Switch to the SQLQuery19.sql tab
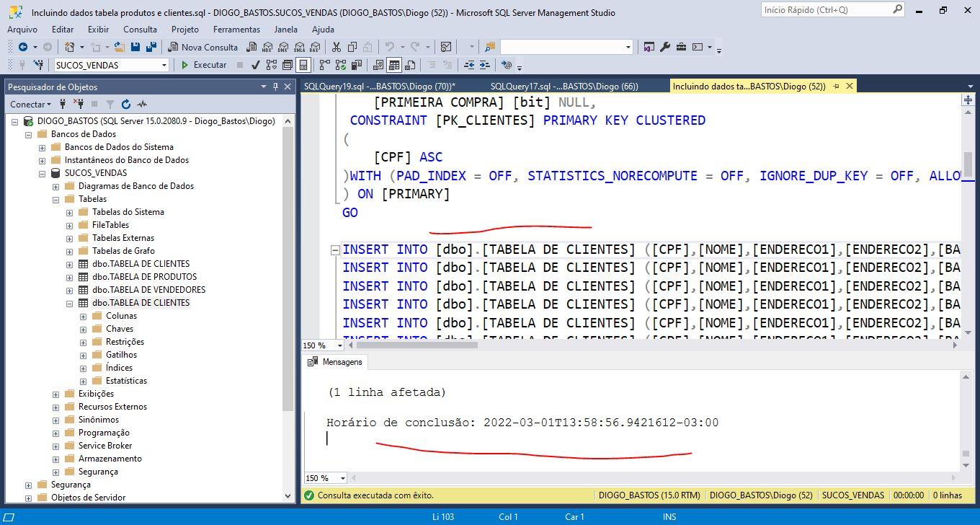The width and height of the screenshot is (980, 525). coord(380,86)
